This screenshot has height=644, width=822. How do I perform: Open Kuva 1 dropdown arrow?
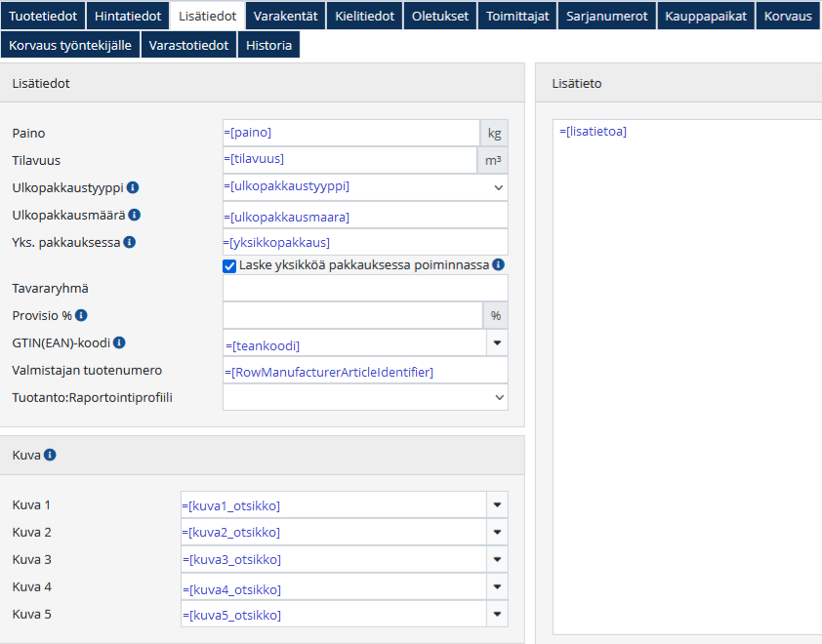pyautogui.click(x=497, y=504)
